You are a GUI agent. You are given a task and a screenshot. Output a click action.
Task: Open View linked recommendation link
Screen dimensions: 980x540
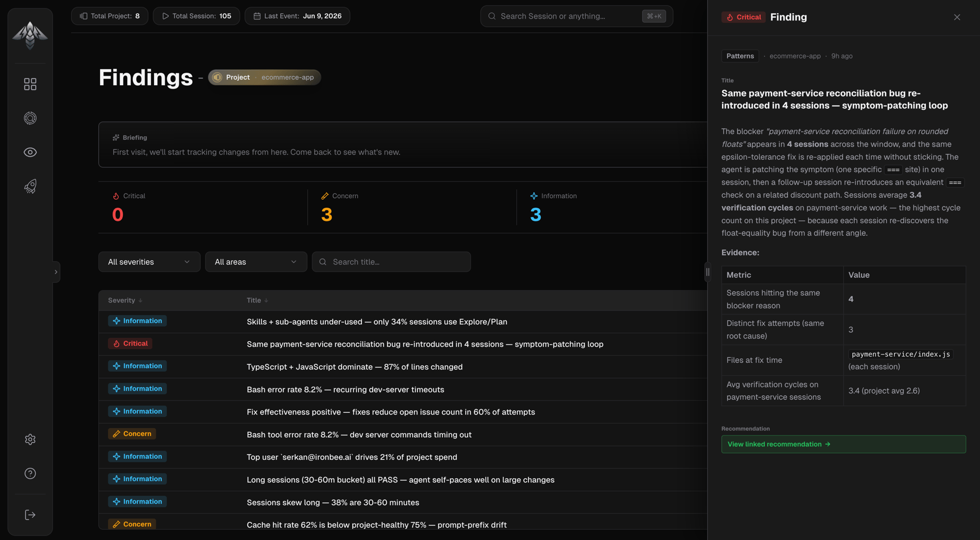click(844, 444)
